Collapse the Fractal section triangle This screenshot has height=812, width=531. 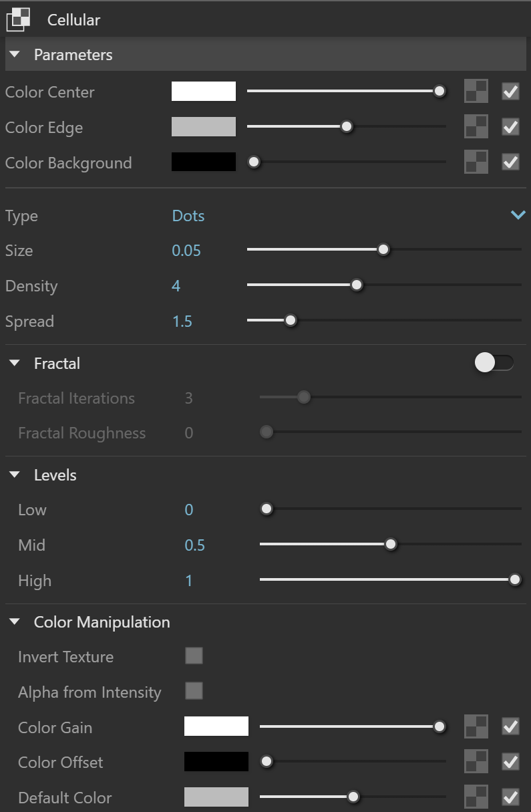tap(15, 364)
